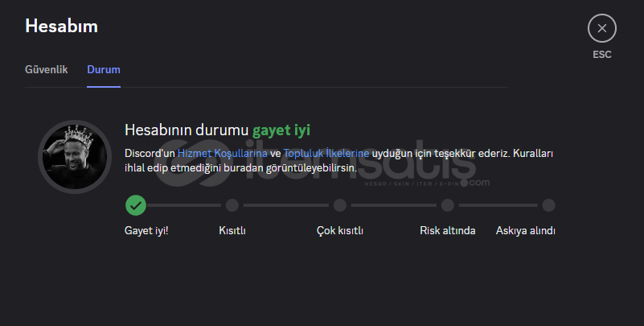Click the ESC label under close button
The image size is (644, 326).
601,55
